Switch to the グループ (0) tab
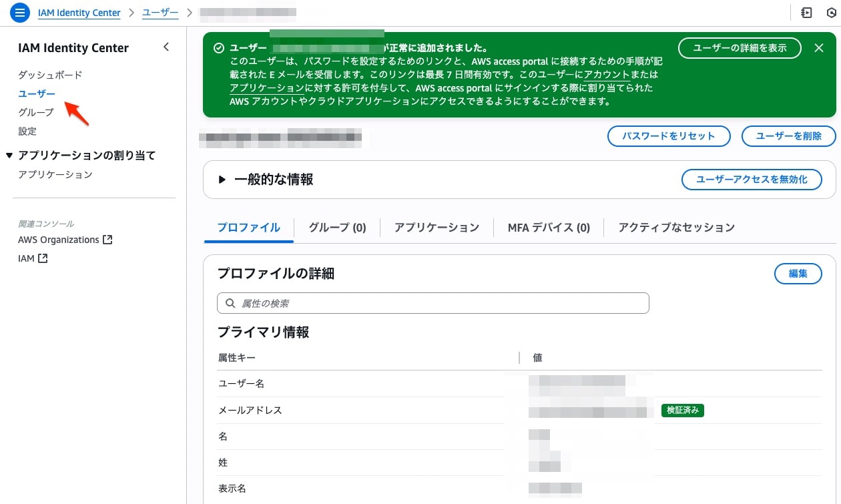Image resolution: width=841 pixels, height=504 pixels. [337, 228]
